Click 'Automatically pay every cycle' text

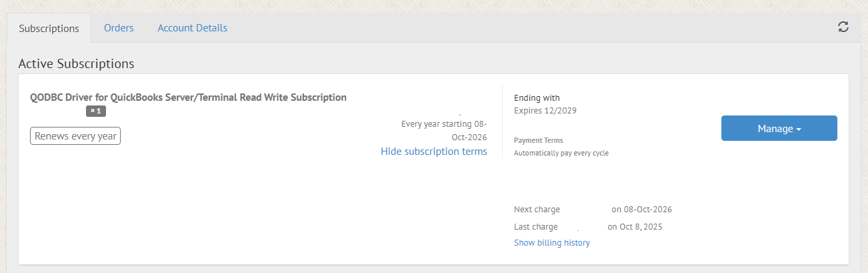coord(561,153)
